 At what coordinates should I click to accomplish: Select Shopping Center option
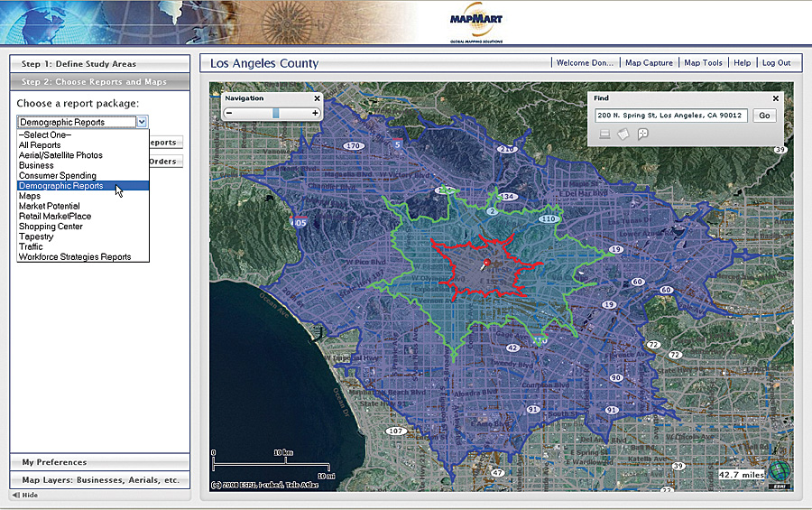click(x=83, y=227)
